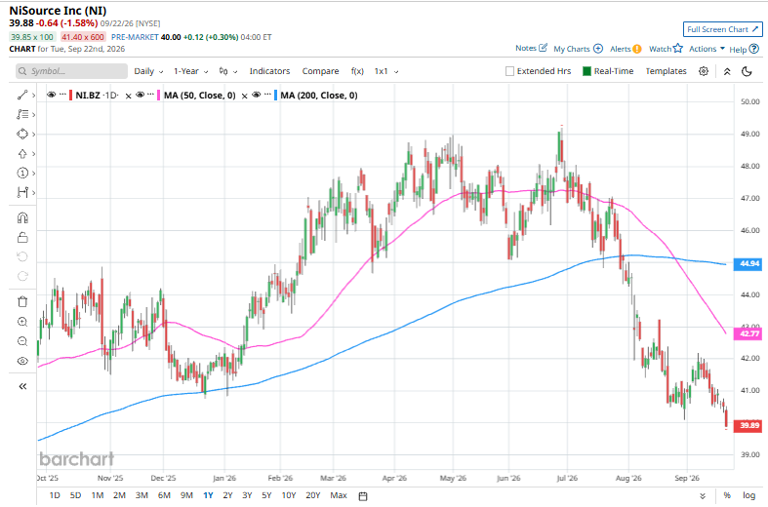Select the trend line drawing tool

pyautogui.click(x=23, y=95)
